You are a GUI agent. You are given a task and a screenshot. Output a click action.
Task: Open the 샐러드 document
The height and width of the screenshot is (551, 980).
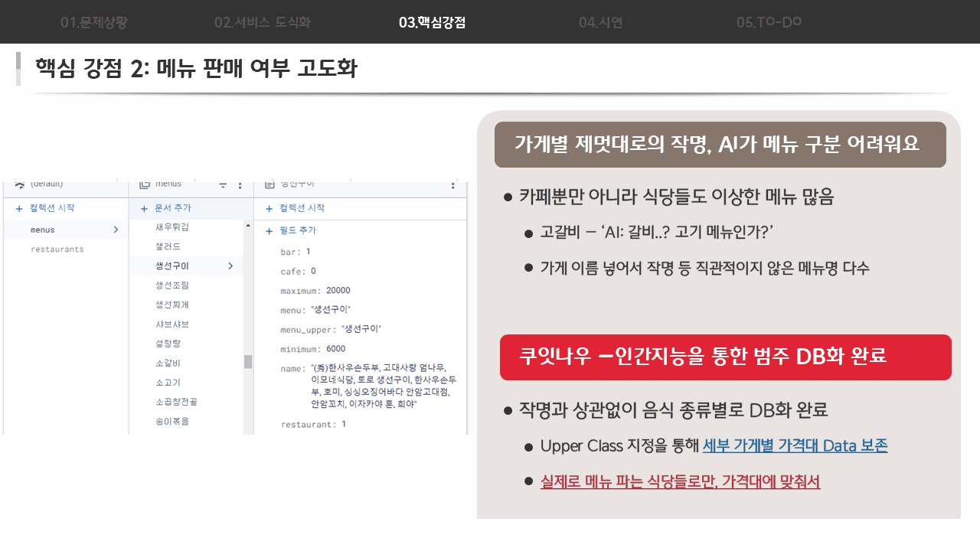(x=168, y=246)
